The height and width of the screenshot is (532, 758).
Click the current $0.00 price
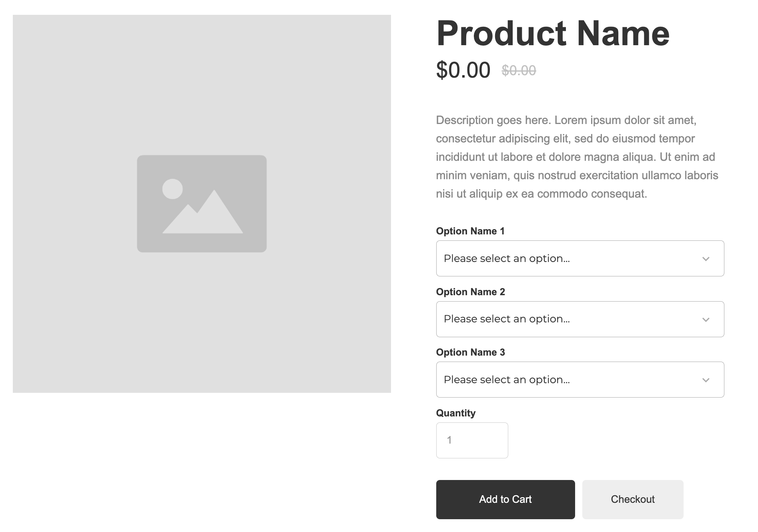(463, 70)
